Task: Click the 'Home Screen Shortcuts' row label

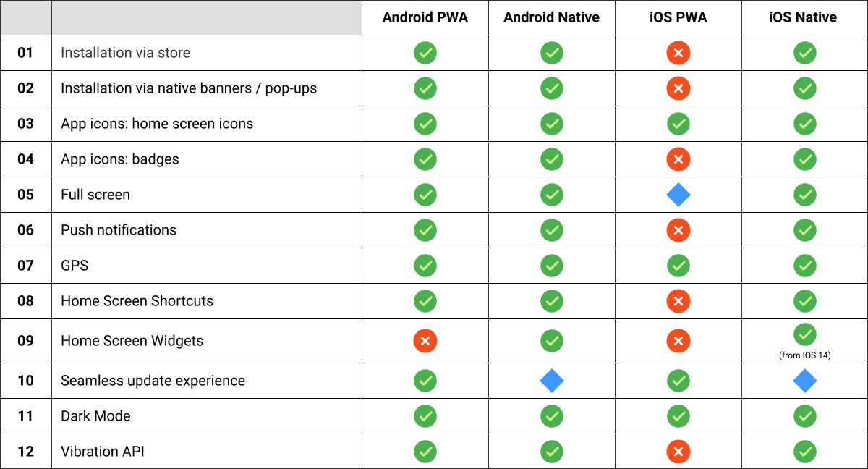Action: [x=137, y=301]
